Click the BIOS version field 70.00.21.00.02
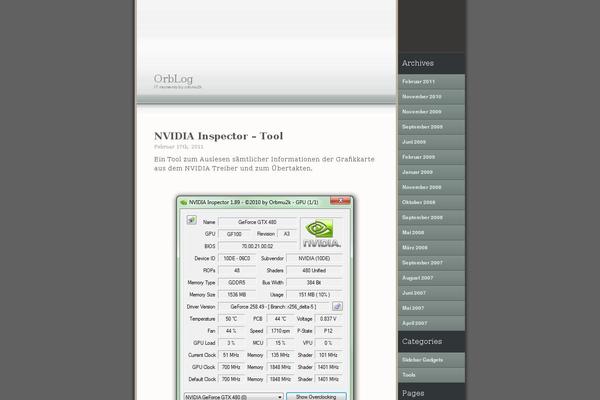Viewport: 600px width, 400px height. click(257, 246)
